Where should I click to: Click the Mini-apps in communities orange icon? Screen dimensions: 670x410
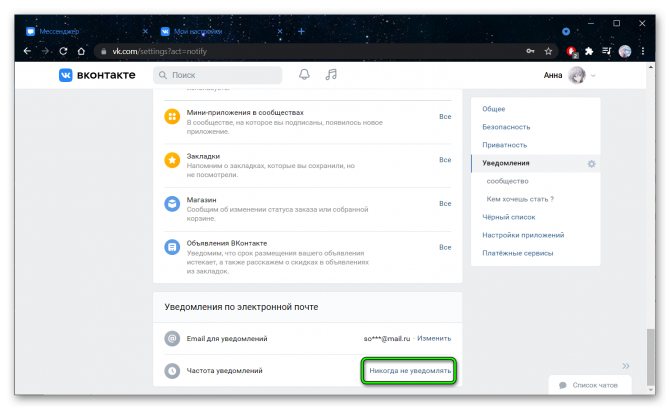tap(172, 116)
